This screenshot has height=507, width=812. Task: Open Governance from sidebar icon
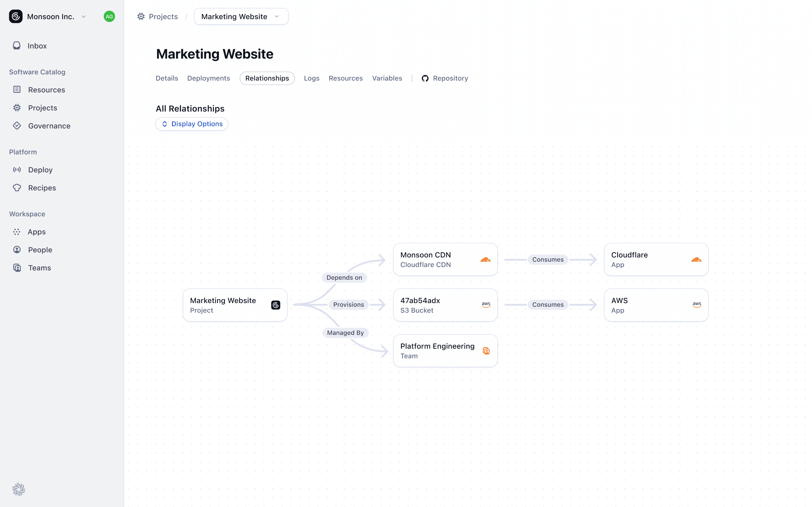tap(17, 126)
